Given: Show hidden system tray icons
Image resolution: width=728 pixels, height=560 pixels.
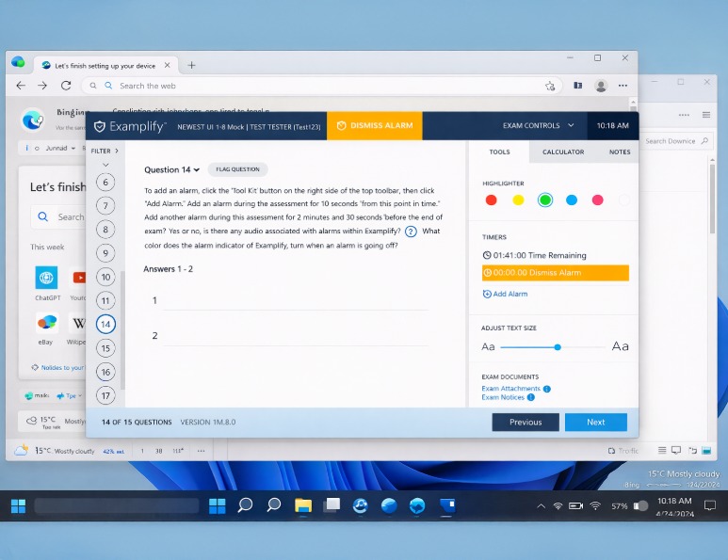Looking at the screenshot, I should pos(541,506).
